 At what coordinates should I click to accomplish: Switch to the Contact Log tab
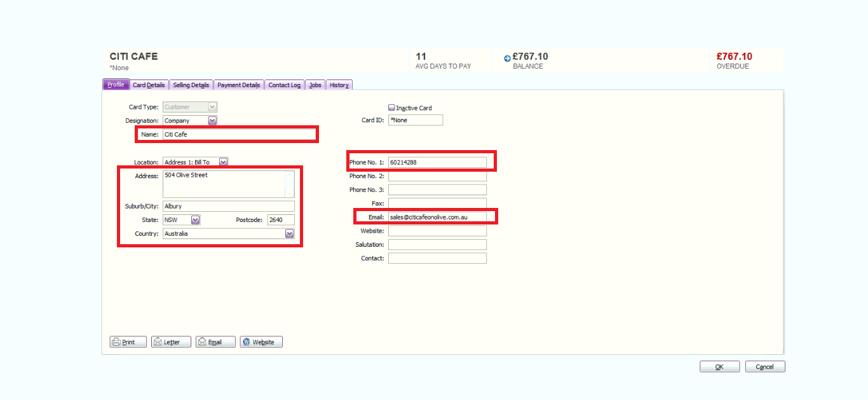pos(284,85)
